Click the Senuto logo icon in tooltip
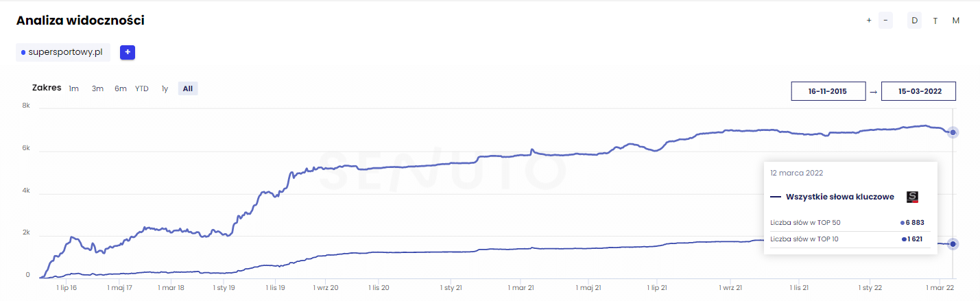 (x=912, y=197)
